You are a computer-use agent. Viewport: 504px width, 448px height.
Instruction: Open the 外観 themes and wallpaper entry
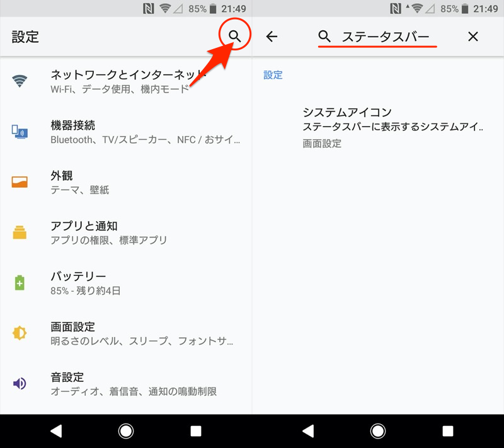[x=126, y=182]
